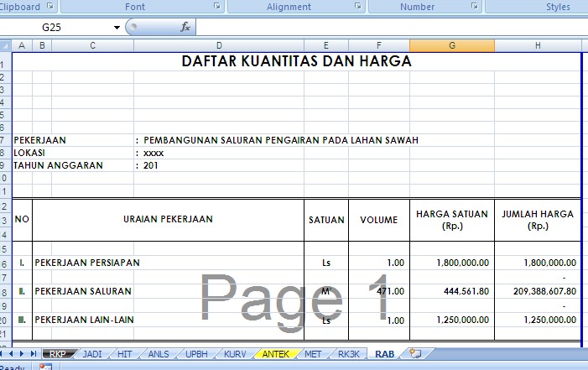Click inside the formula bar

[392, 28]
